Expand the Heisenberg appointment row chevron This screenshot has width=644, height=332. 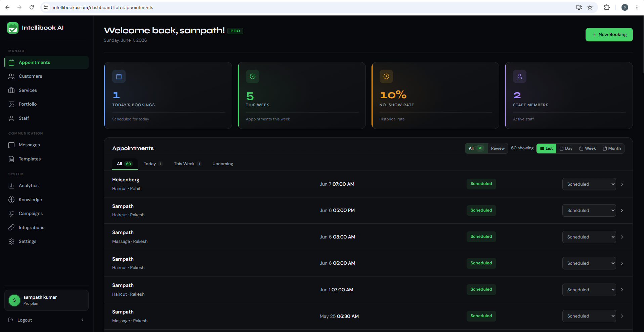(622, 184)
